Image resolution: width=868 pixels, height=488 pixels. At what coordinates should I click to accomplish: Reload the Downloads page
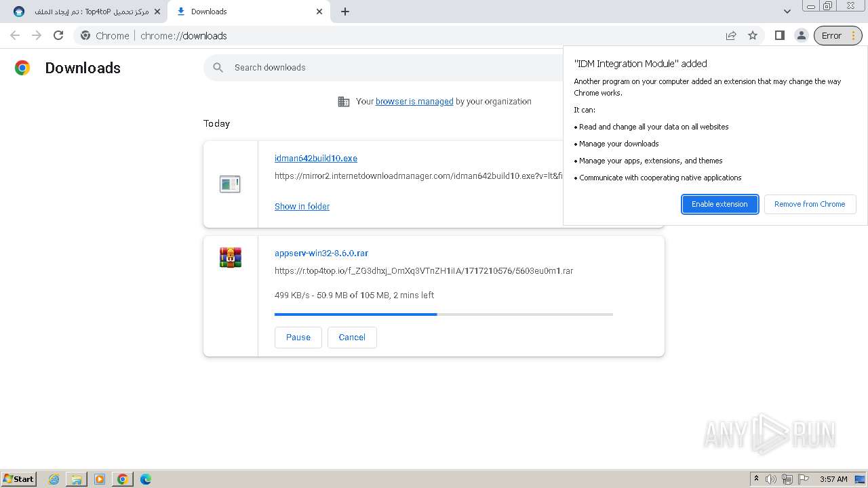tap(58, 36)
